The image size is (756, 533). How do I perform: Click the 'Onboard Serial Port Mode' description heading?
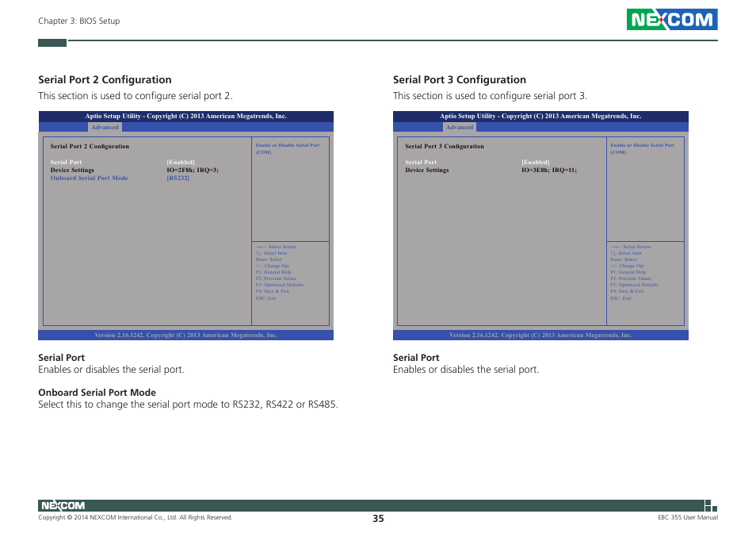pos(97,393)
